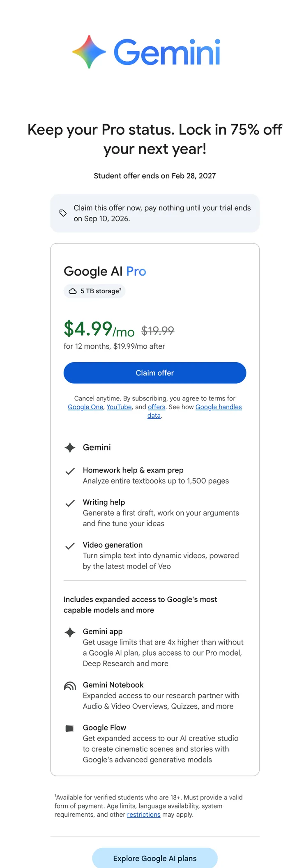Click the checkmark beside Video generation
This screenshot has height=868, width=304.
[x=70, y=546]
